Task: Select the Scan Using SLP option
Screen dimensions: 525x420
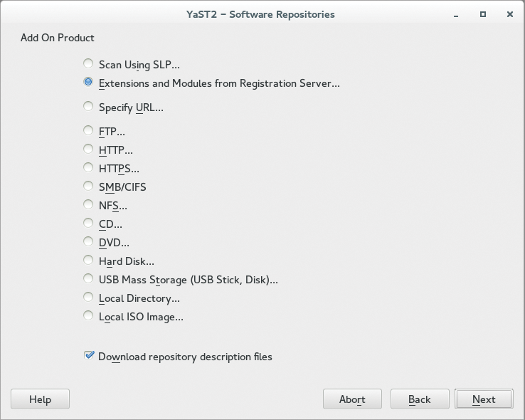Action: click(88, 64)
